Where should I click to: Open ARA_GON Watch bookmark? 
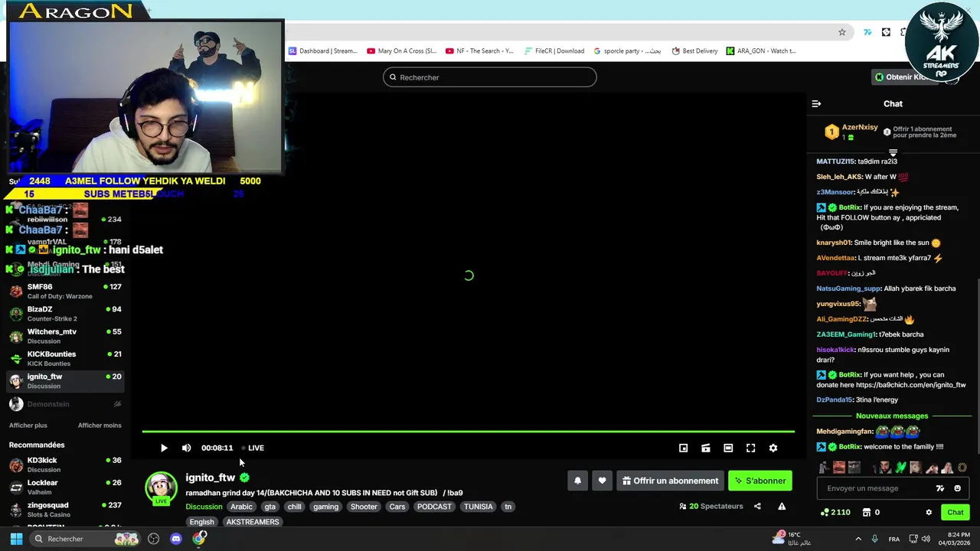761,51
